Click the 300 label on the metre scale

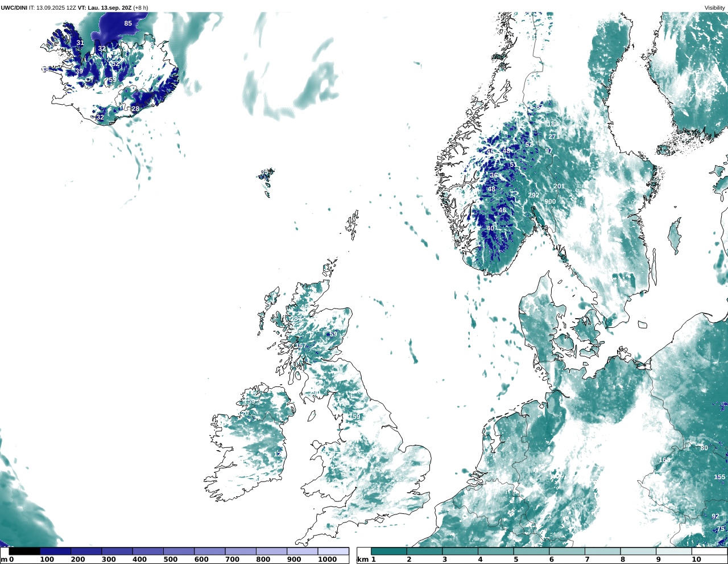pos(109,559)
